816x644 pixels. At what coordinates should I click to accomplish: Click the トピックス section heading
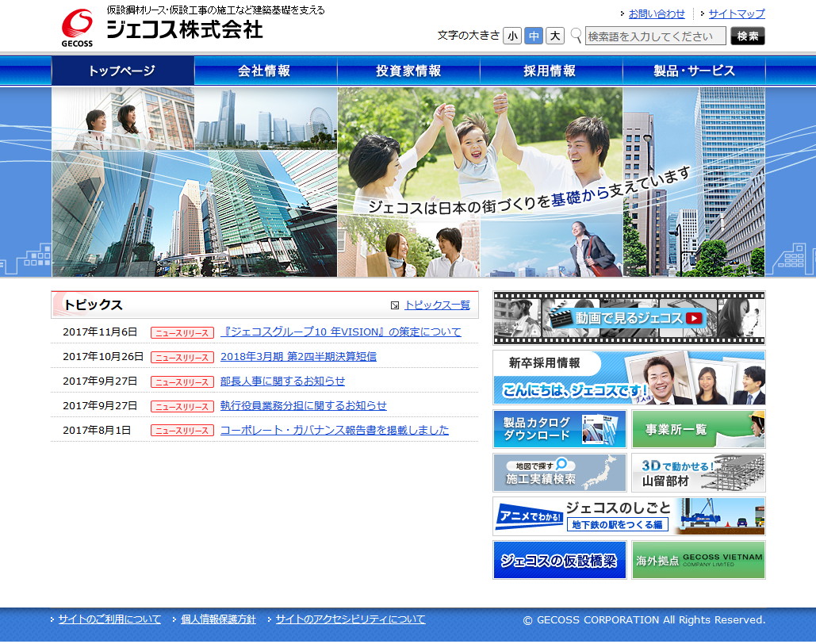93,305
